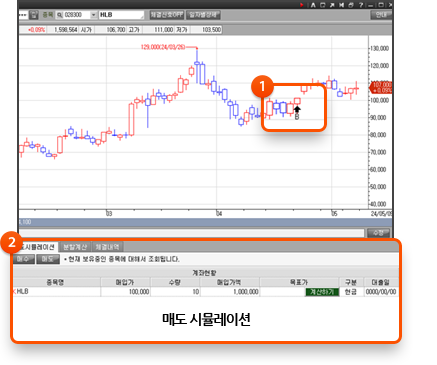Viewport: 437px width, 365px height.
Task: Select the 매수 buy button
Action: (x=23, y=259)
